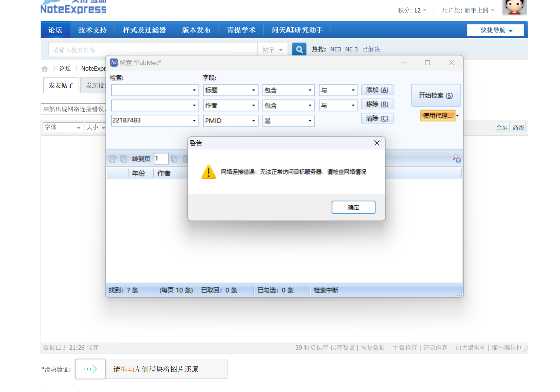The height and width of the screenshot is (392, 560).
Task: Click the NE 3 hot search link
Action: (x=351, y=49)
